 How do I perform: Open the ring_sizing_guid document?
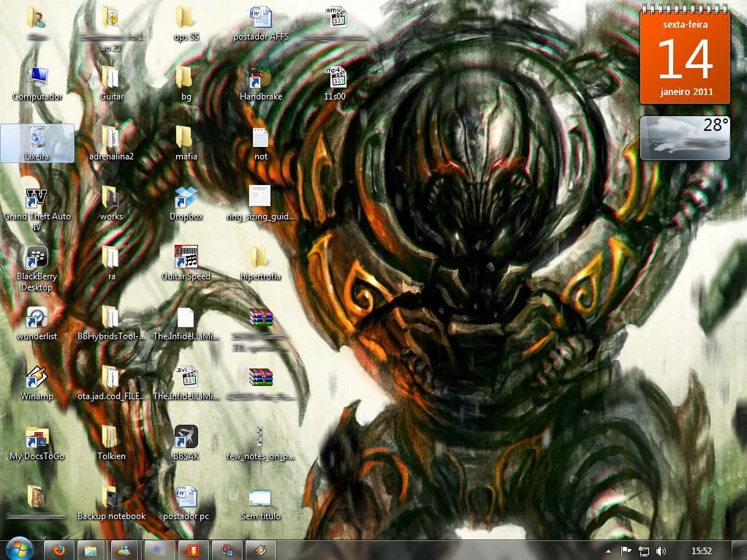[x=261, y=203]
